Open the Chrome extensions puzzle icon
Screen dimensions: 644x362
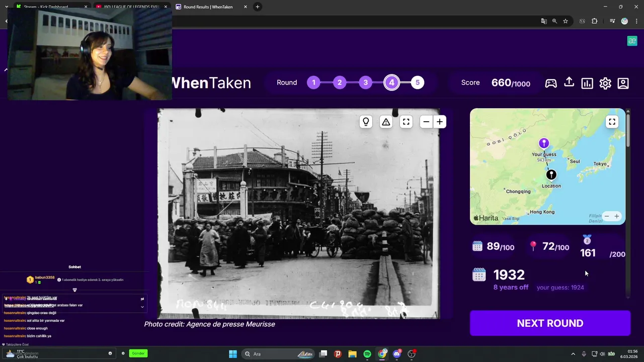595,21
